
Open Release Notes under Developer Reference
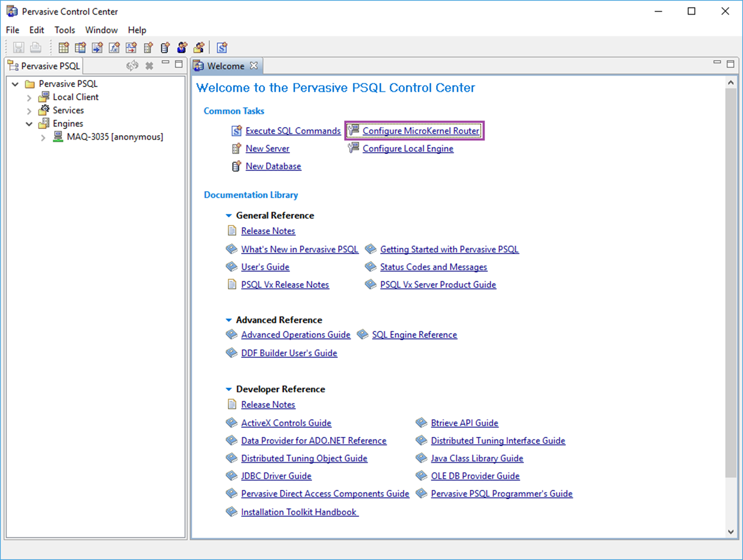268,405
